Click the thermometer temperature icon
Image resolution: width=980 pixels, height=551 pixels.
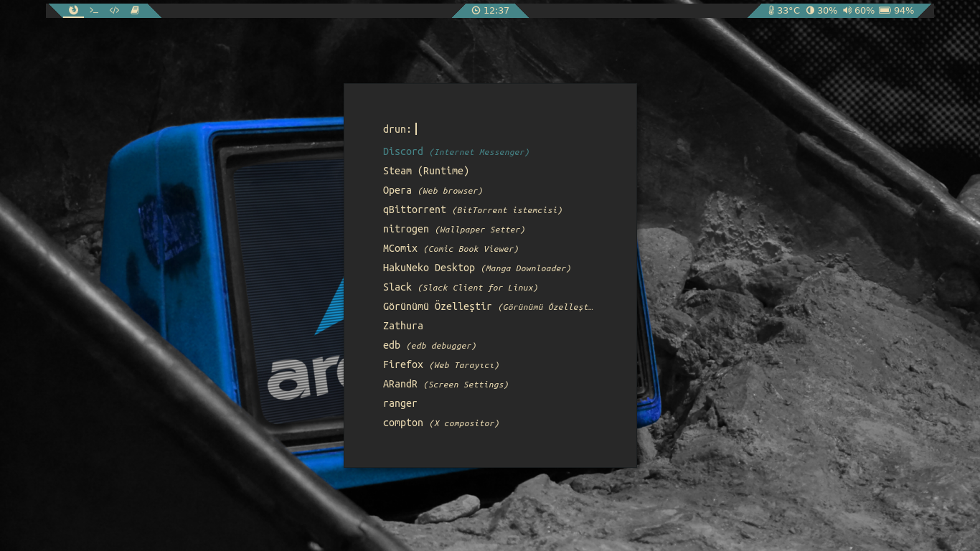(771, 11)
